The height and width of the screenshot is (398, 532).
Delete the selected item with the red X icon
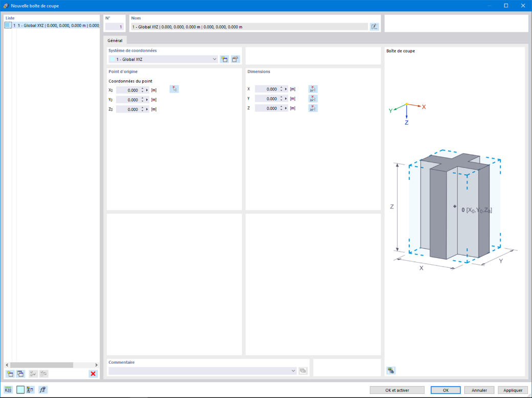[x=93, y=374]
